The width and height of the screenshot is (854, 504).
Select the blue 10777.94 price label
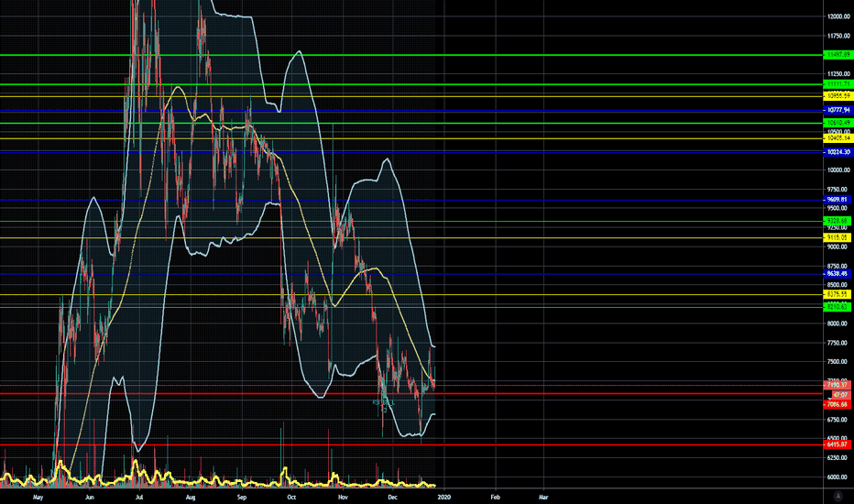pos(838,110)
